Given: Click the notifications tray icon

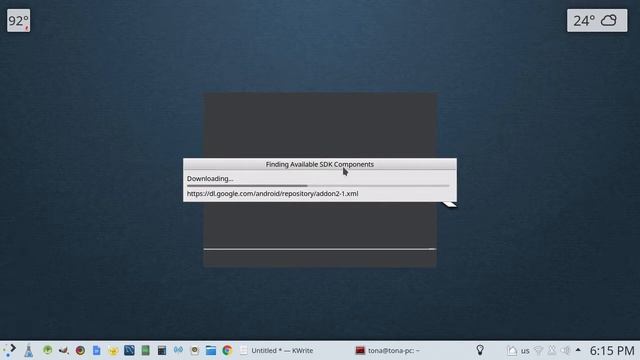Looking at the screenshot, I should 552,350.
